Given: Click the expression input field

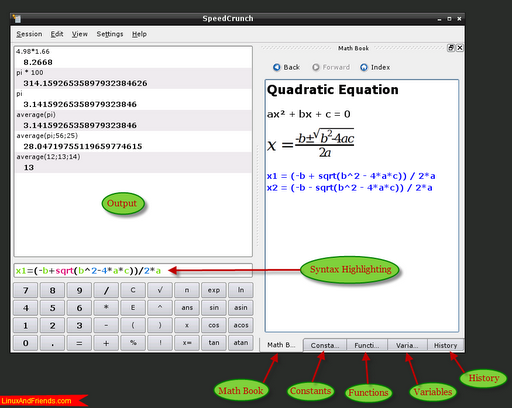Looking at the screenshot, I should [x=133, y=270].
